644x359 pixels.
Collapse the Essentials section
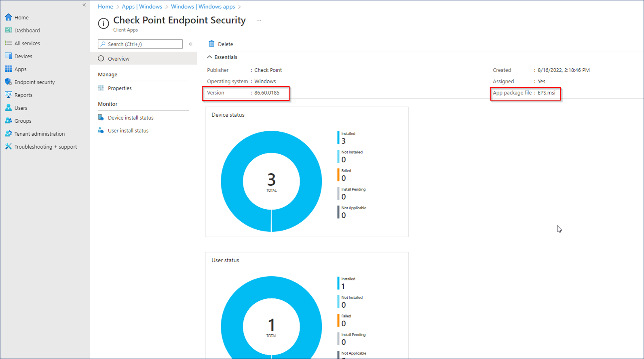tap(209, 57)
